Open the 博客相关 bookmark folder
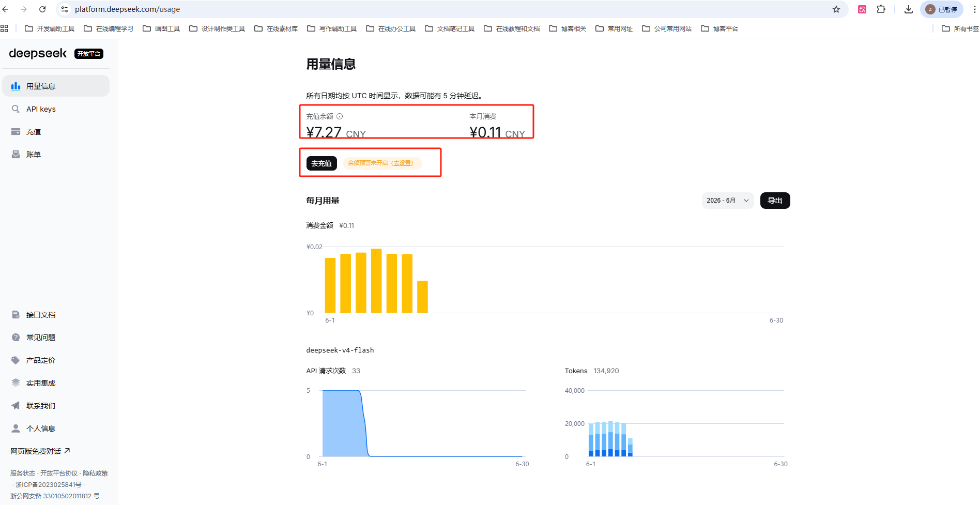 tap(568, 28)
